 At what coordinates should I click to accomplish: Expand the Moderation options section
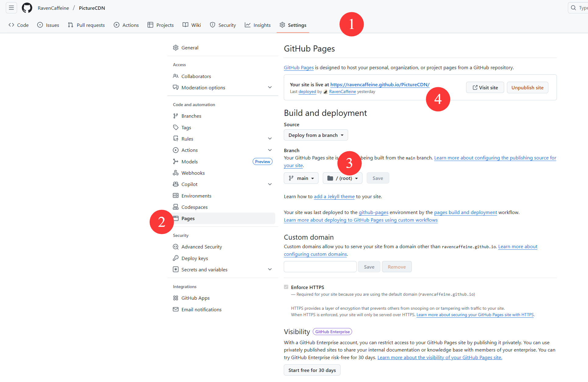270,87
